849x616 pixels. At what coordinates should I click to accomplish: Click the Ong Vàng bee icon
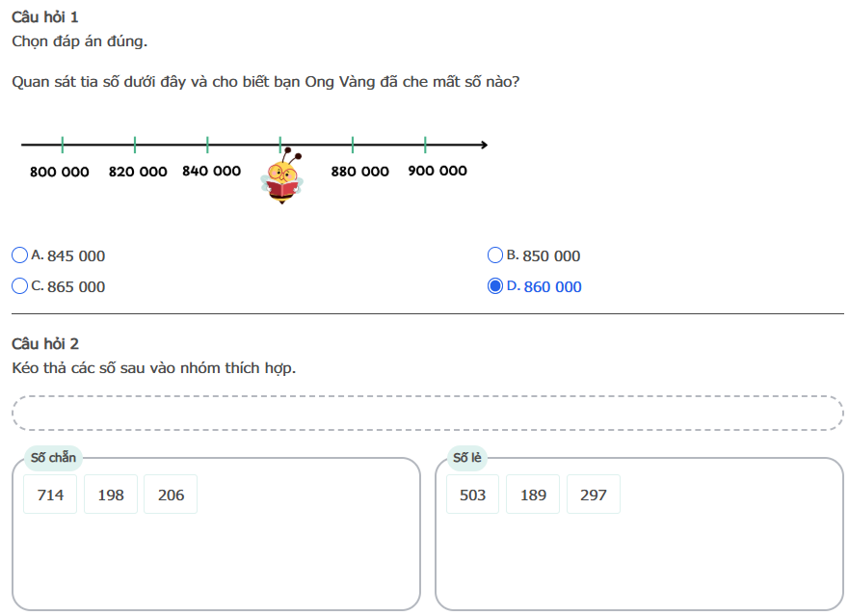tap(282, 176)
